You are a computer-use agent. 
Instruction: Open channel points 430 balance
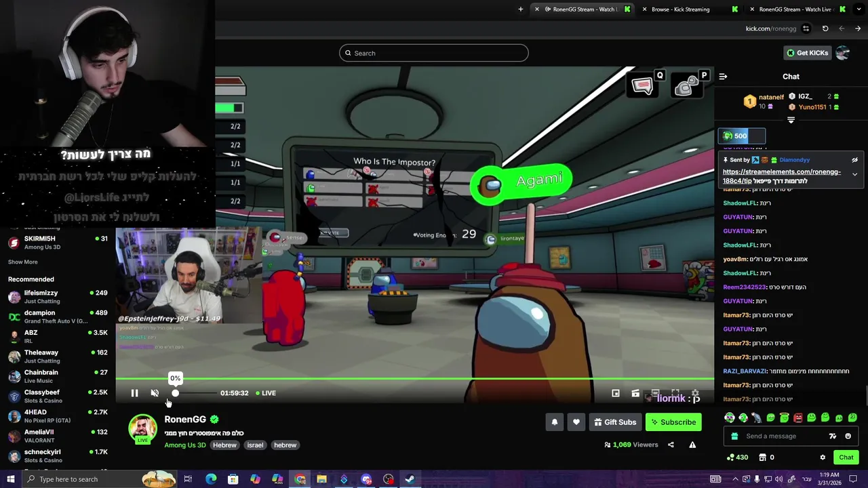(x=736, y=457)
